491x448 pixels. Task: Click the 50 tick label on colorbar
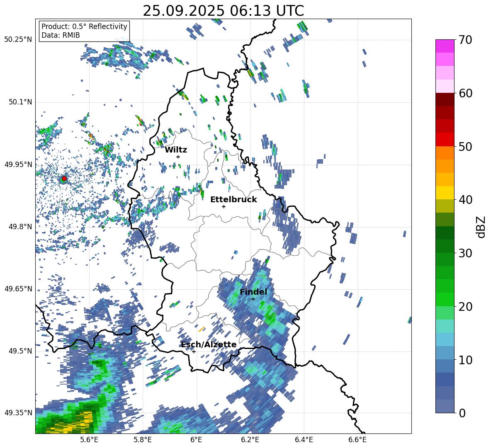pos(465,146)
